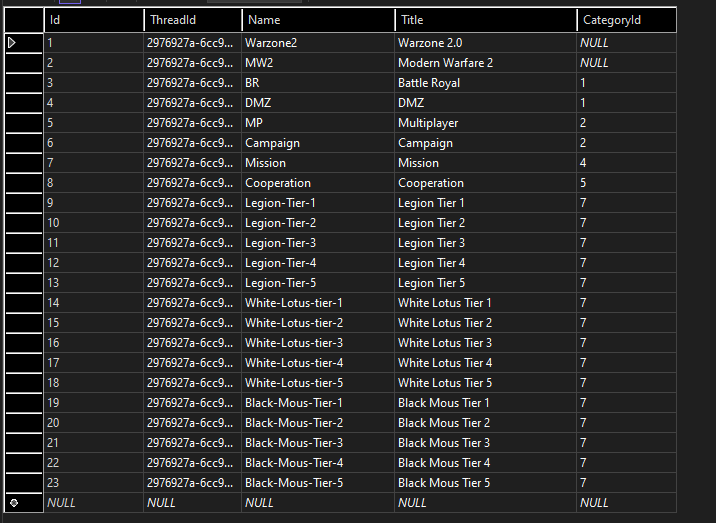Click the Name cell 'White-Lotus-tier-5'

[318, 383]
